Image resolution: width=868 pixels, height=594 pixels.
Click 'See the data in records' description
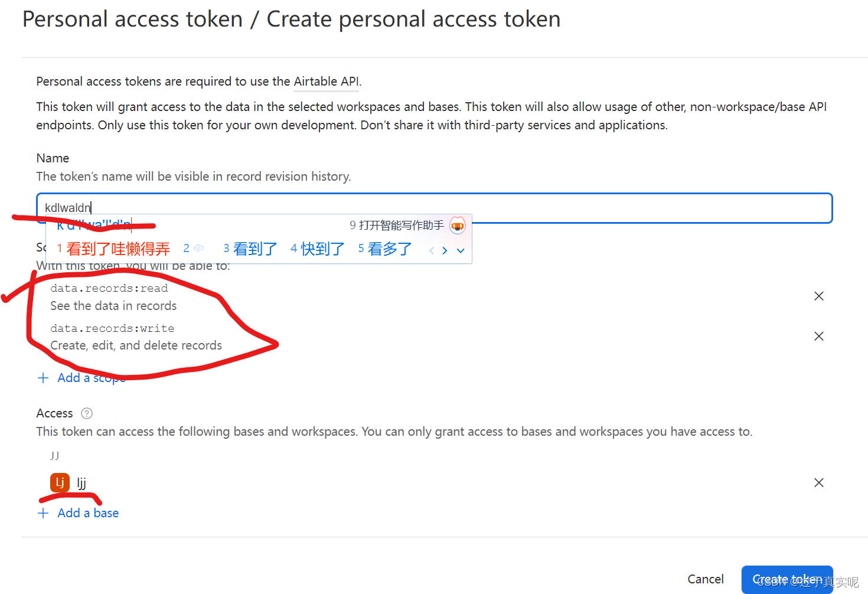(113, 306)
